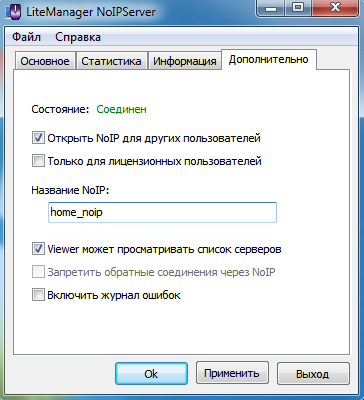
Task: Maximize the LiteManager NoIPServer window
Action: click(298, 8)
